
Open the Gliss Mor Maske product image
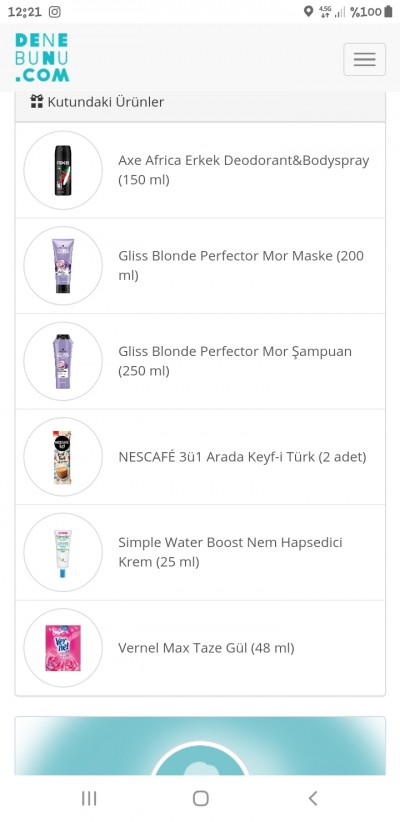(x=63, y=266)
